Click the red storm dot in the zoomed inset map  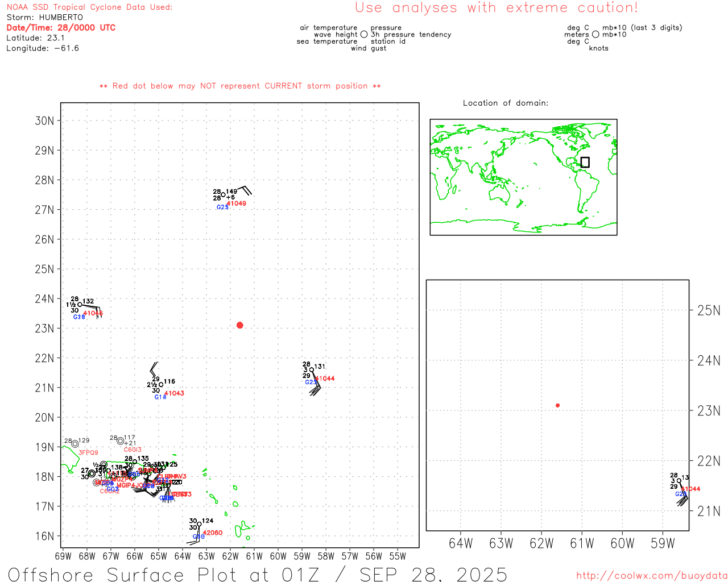(557, 405)
